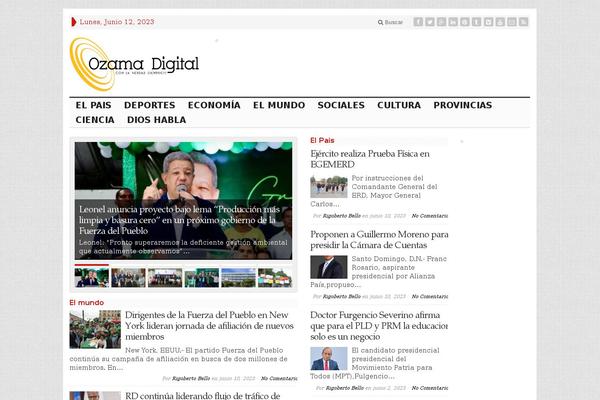600x400 pixels.
Task: Click excerpt Santo Domingo, D.N.- Franc Rosario
Action: click(x=379, y=272)
